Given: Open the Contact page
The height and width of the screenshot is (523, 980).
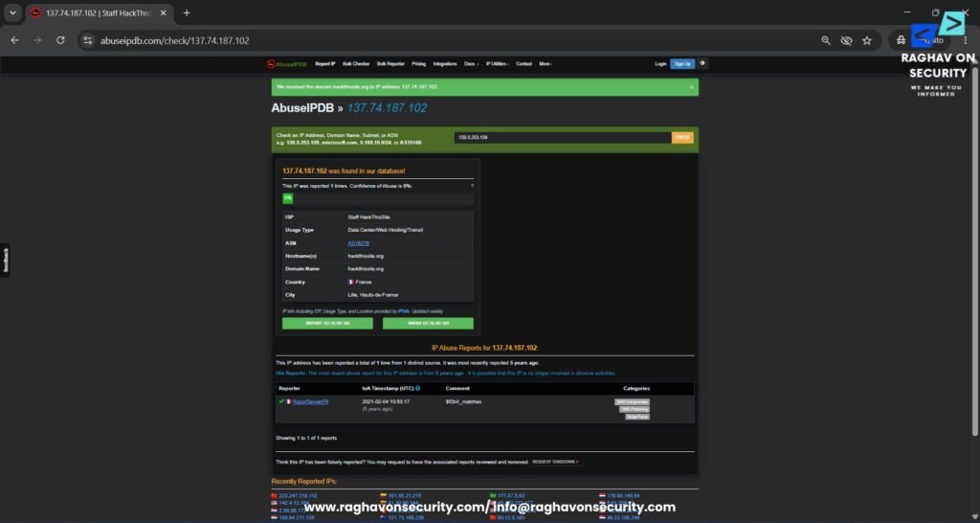Looking at the screenshot, I should (x=523, y=64).
